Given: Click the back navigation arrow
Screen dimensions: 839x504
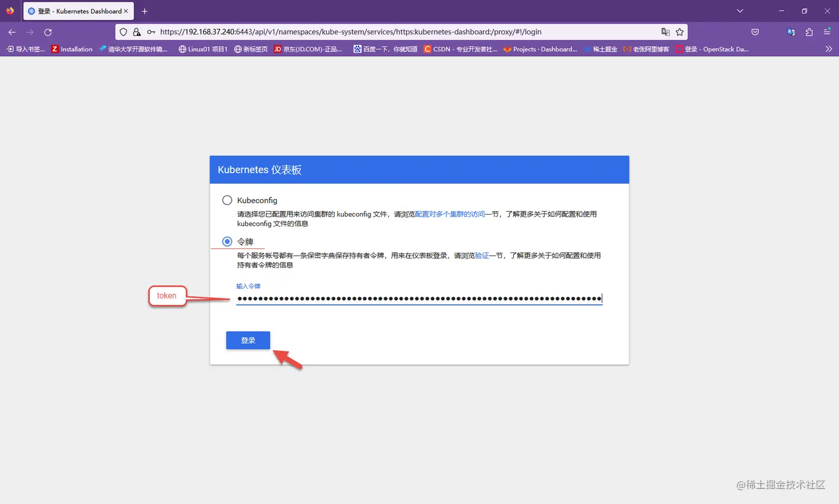Looking at the screenshot, I should coord(12,32).
